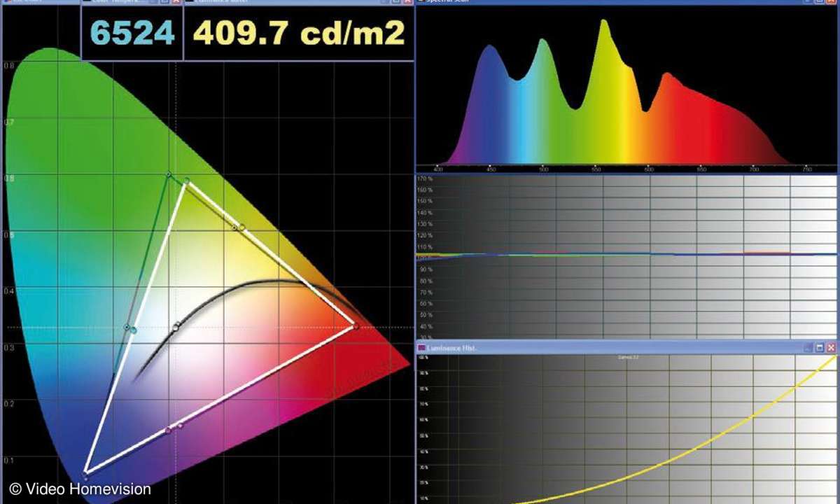Image resolution: width=840 pixels, height=504 pixels.
Task: Click the magenta secondary point on the triangle edge
Action: point(168,430)
